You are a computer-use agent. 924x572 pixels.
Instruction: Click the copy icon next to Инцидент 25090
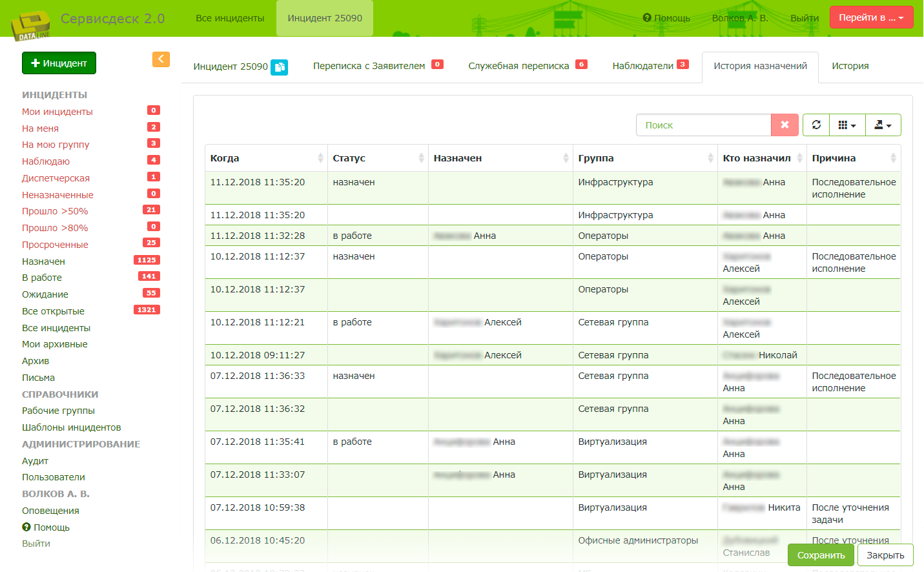pos(280,66)
